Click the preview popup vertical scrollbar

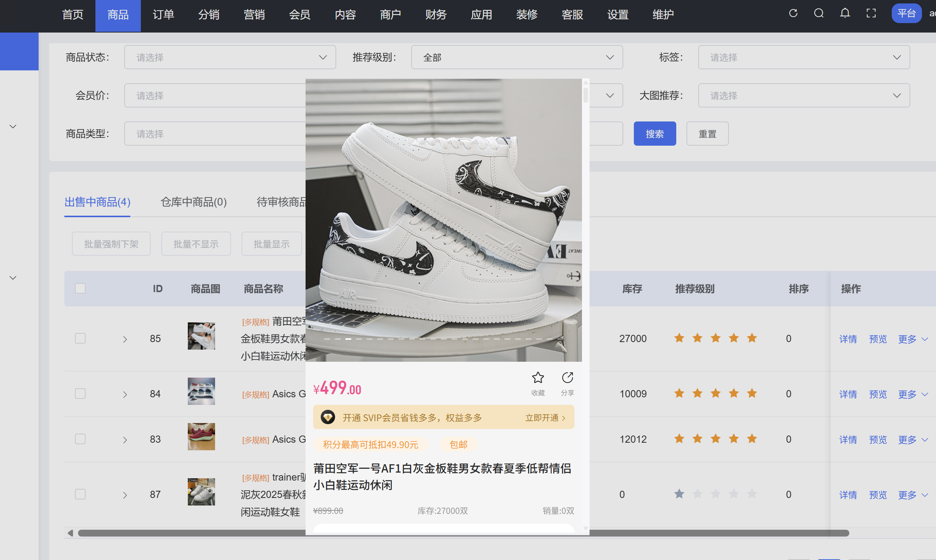coord(586,95)
